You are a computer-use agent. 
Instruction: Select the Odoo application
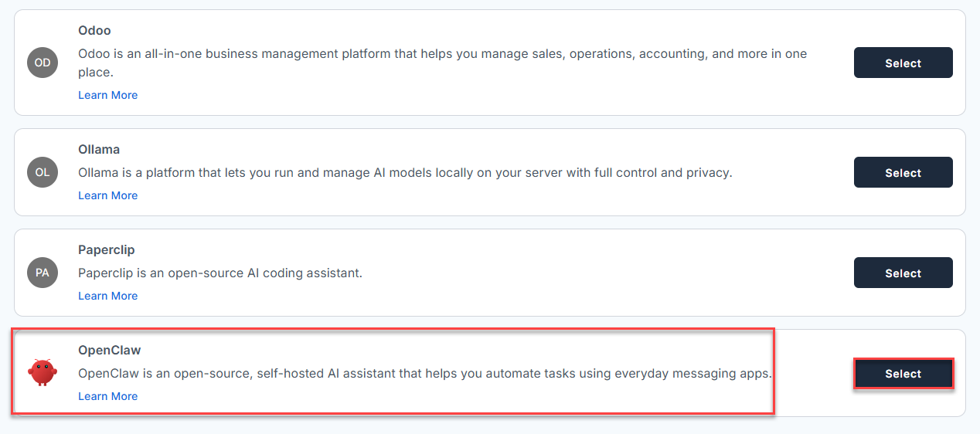(903, 63)
